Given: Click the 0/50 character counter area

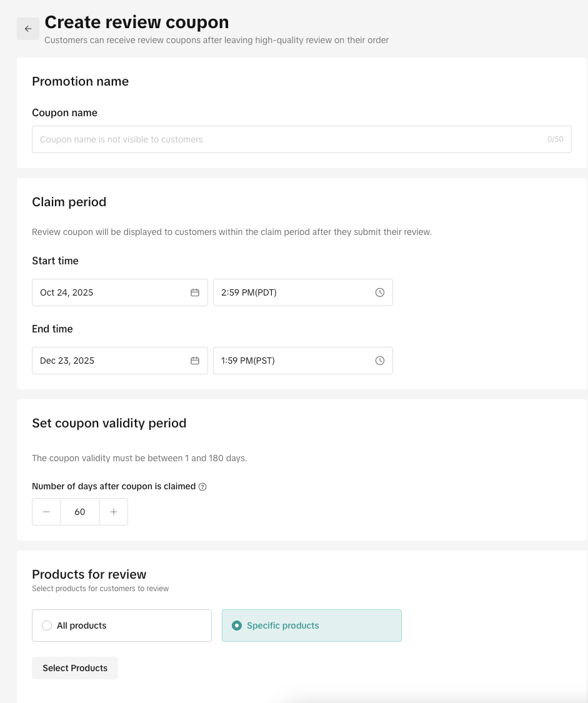Looking at the screenshot, I should [x=555, y=139].
